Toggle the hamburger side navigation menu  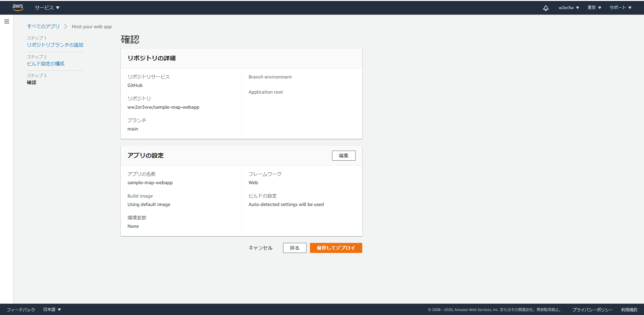[x=7, y=21]
